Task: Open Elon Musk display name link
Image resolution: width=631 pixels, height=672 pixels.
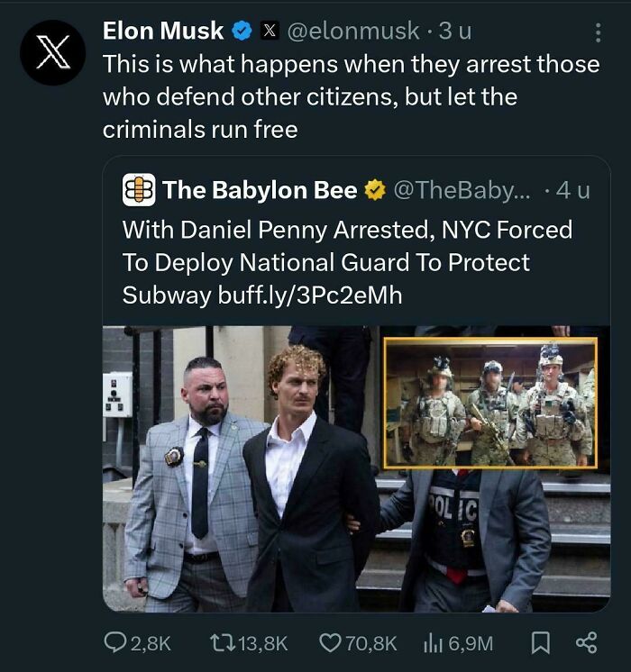Action: click(x=163, y=32)
